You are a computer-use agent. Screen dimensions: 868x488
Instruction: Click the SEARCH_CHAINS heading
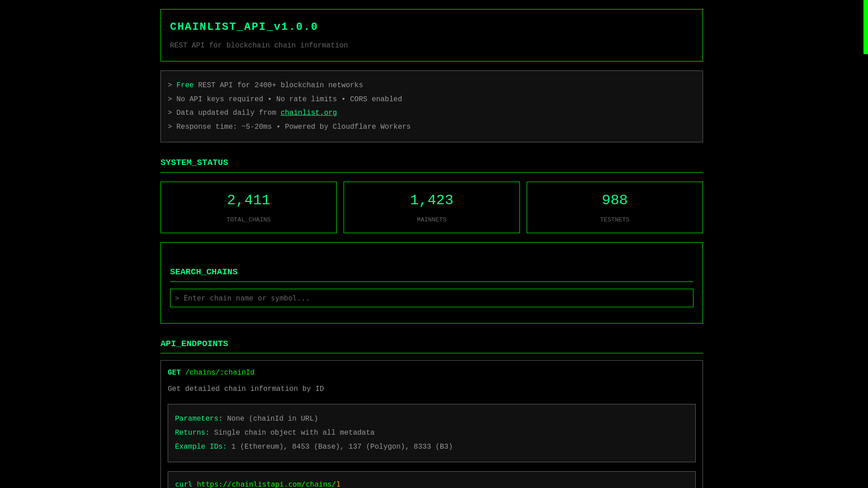pos(204,272)
